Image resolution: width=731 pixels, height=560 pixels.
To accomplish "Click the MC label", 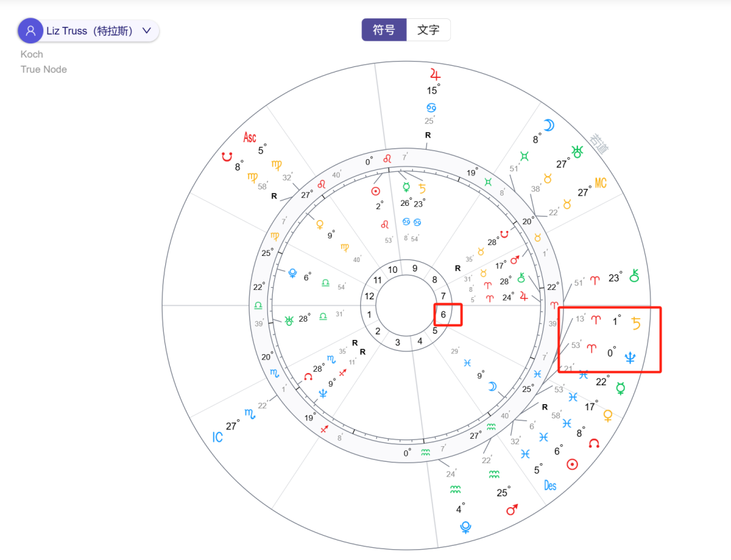I will click(x=600, y=184).
